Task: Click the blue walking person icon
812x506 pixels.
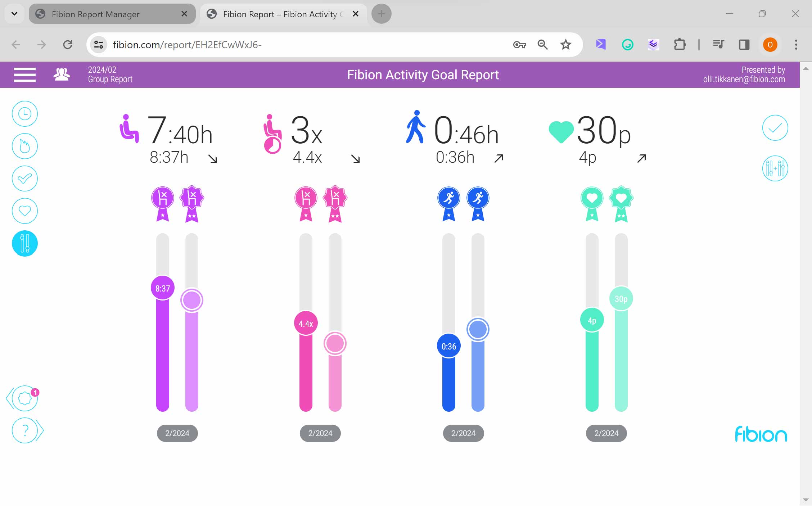Action: (x=416, y=127)
